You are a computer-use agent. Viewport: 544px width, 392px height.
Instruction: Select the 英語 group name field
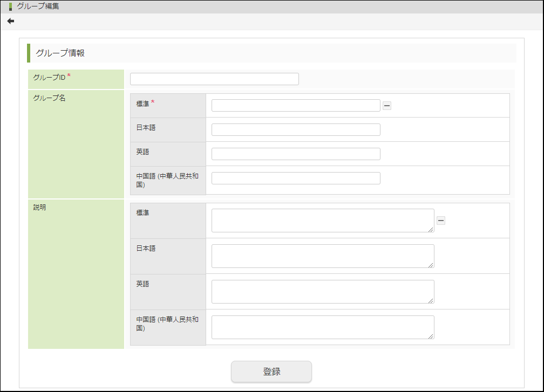pos(296,154)
